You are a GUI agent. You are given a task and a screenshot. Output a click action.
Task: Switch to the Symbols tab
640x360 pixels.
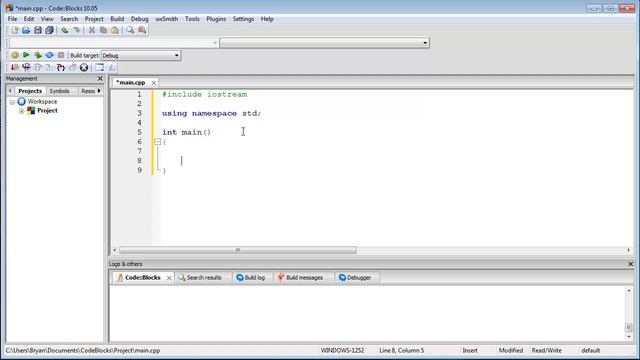point(60,91)
